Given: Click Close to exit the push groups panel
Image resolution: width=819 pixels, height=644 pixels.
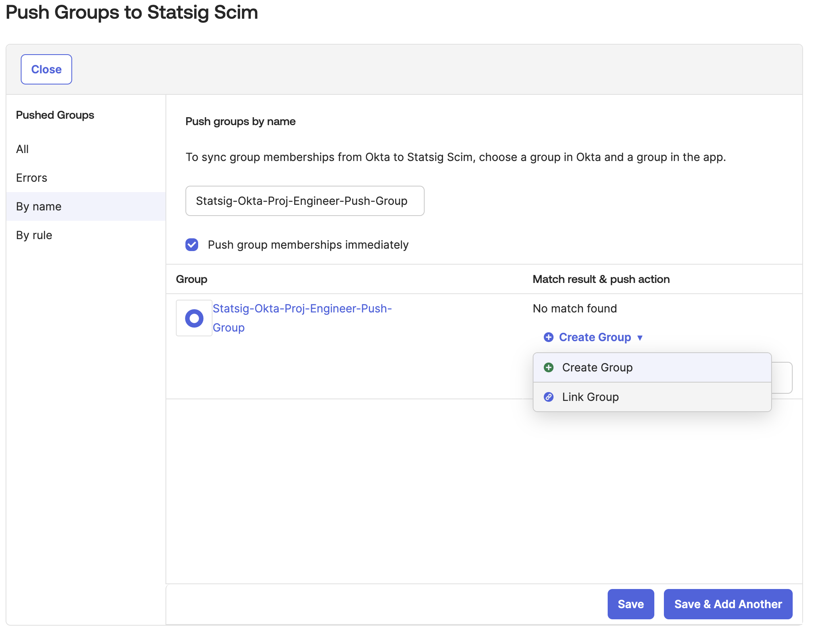Looking at the screenshot, I should point(46,69).
